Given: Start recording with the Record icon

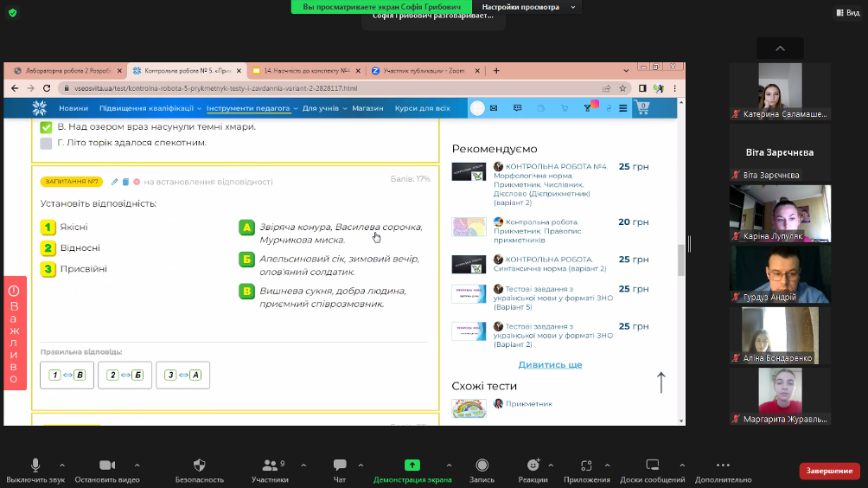Looking at the screenshot, I should (482, 466).
